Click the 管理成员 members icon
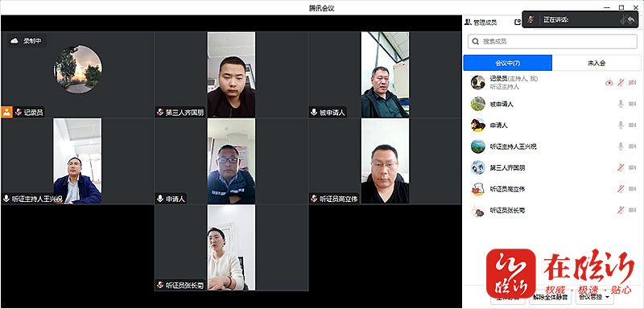 pyautogui.click(x=468, y=23)
